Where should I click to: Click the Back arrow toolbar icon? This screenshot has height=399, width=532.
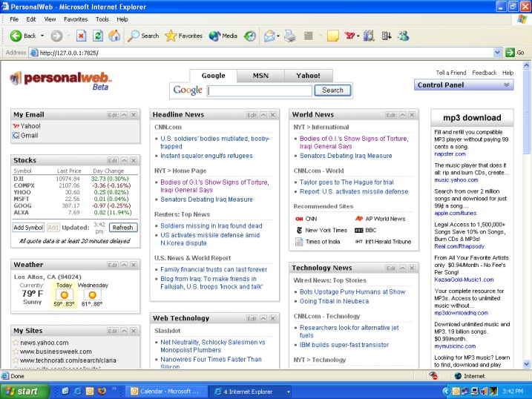[16, 36]
